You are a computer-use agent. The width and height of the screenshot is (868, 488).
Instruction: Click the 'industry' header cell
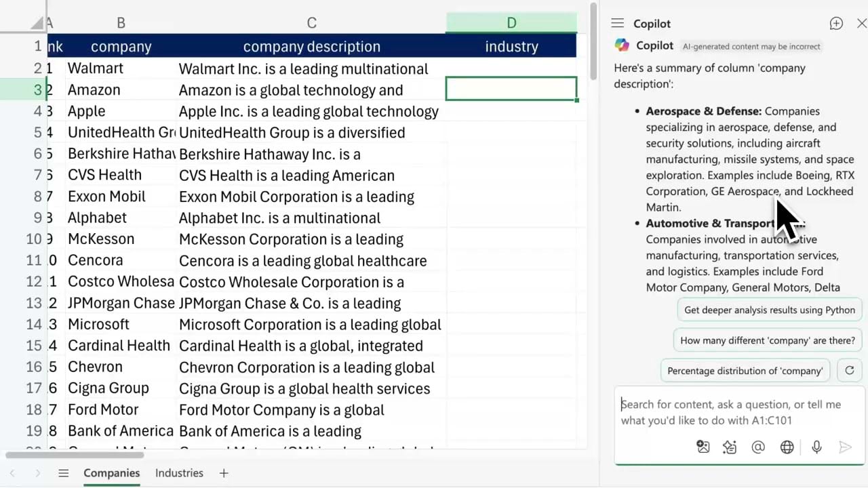coord(511,47)
